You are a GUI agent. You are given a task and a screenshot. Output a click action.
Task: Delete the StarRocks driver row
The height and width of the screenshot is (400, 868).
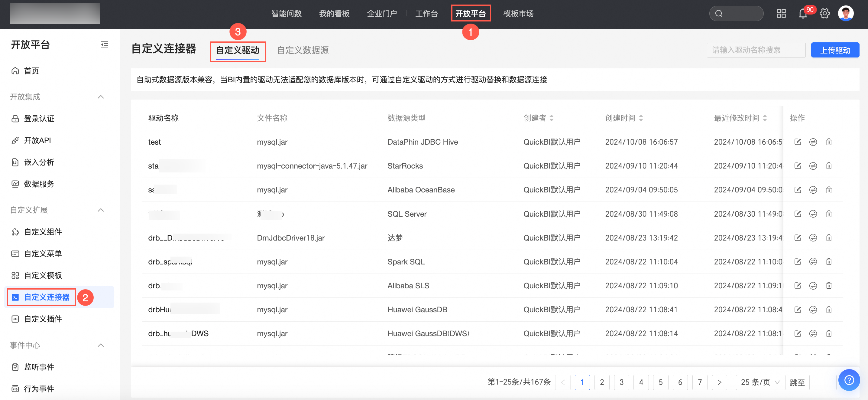pyautogui.click(x=829, y=166)
